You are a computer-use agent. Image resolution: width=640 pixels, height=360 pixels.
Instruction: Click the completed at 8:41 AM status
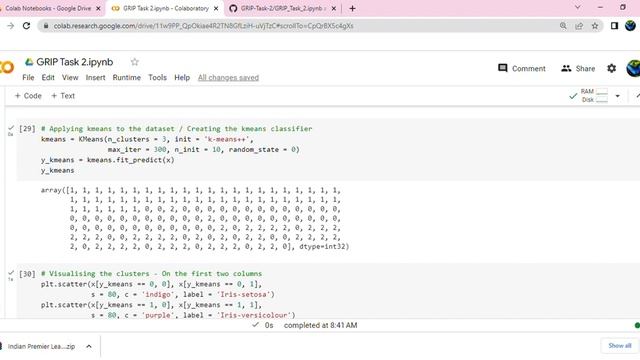pyautogui.click(x=320, y=325)
